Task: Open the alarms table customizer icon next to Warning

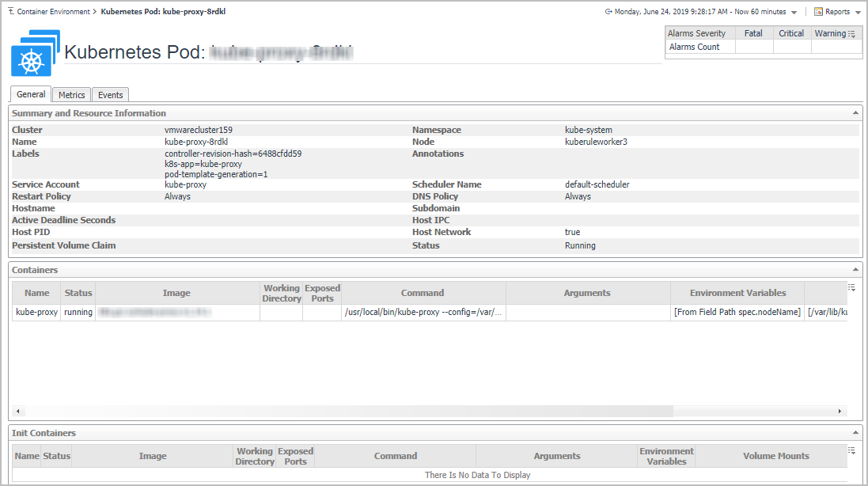Action: pos(852,34)
